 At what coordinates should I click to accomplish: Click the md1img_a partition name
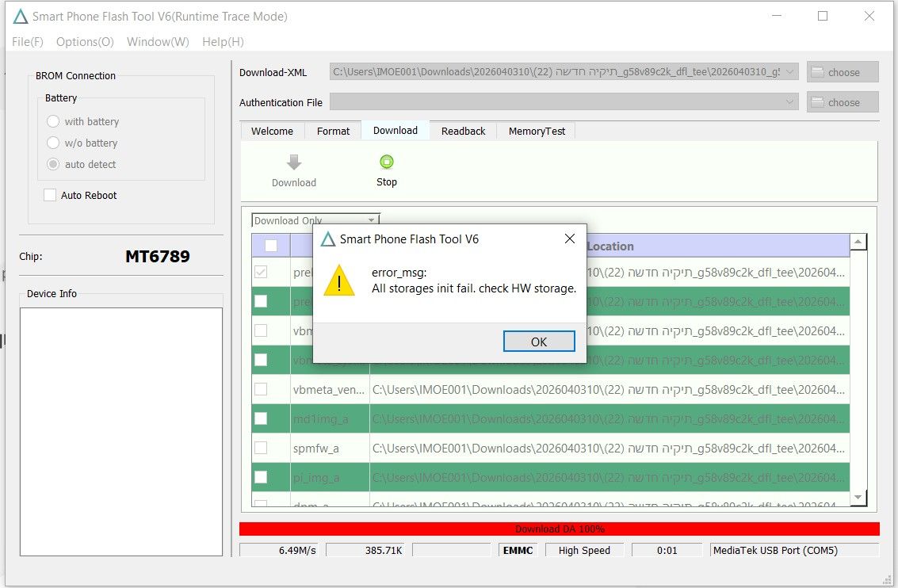[x=320, y=419]
